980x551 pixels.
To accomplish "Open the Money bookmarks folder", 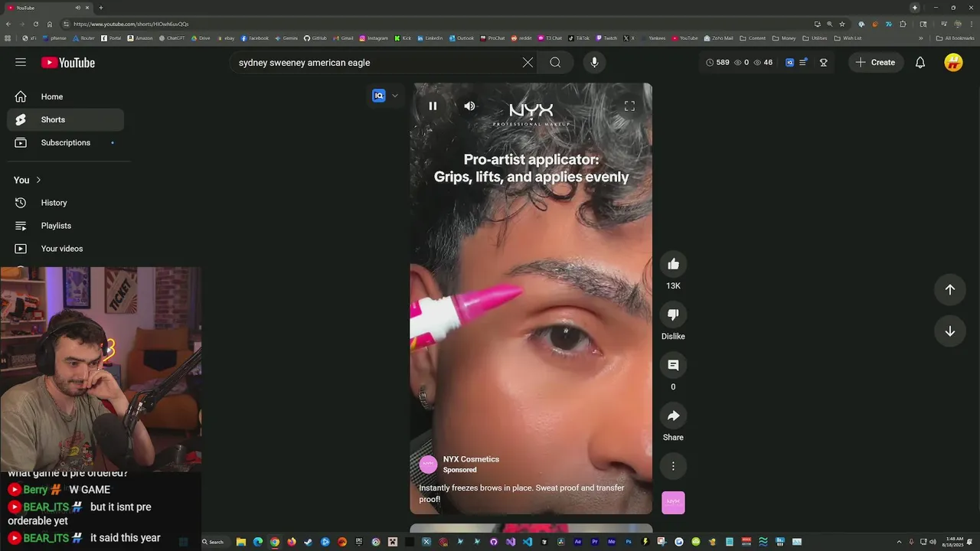I will pos(784,38).
